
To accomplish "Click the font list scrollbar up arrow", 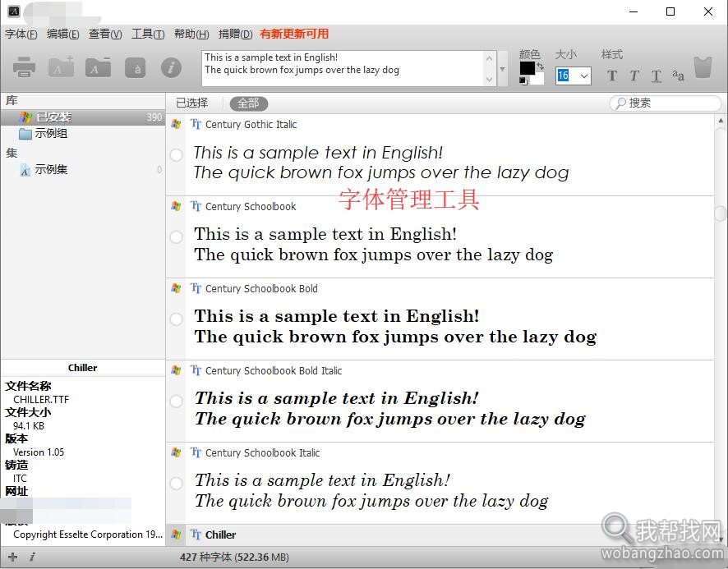I will click(x=721, y=121).
